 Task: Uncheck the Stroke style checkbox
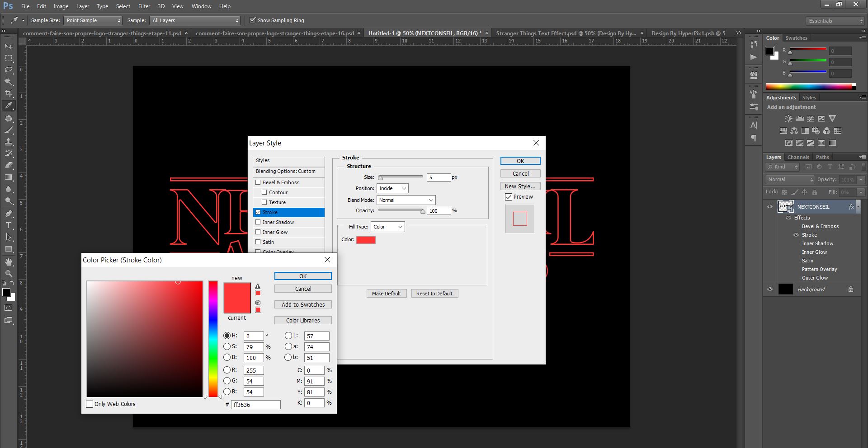(258, 212)
